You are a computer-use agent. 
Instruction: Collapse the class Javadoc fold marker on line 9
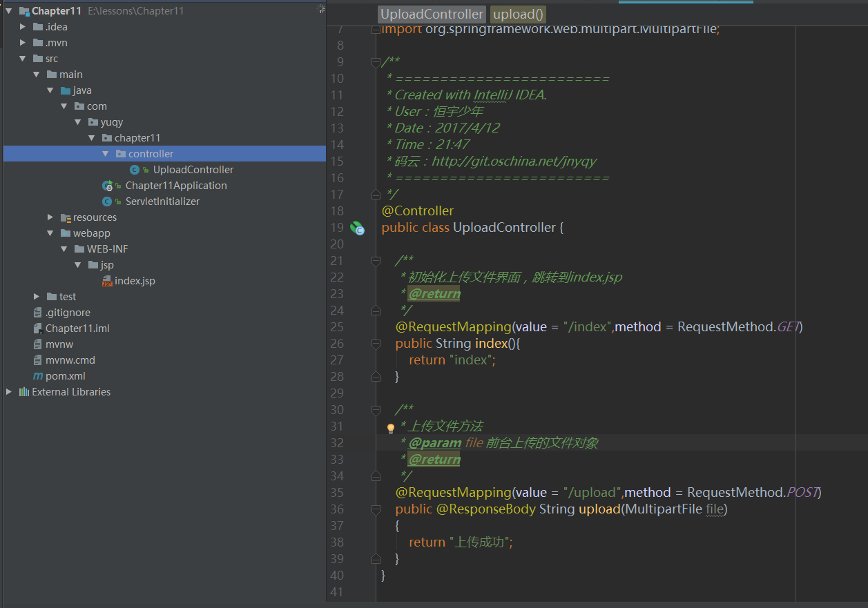pos(376,62)
